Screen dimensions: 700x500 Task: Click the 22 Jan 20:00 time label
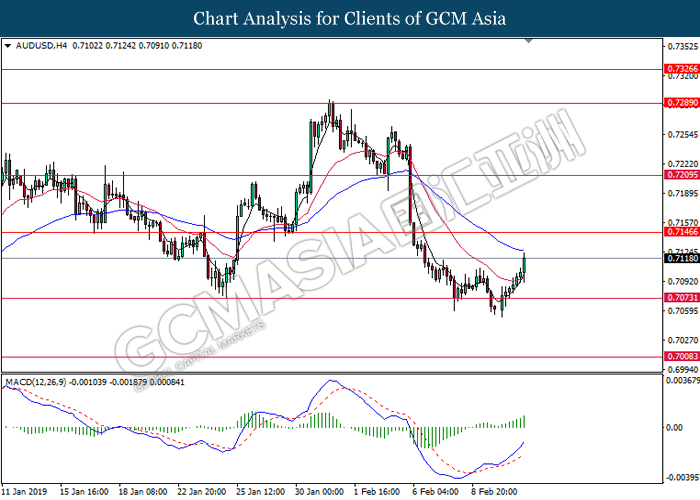coord(202,492)
